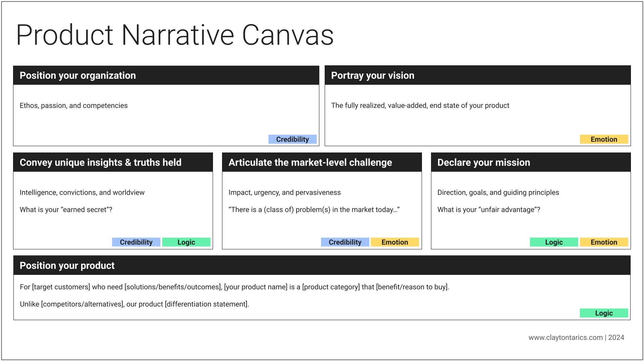Image resolution: width=644 pixels, height=362 pixels.
Task: Select Articulate the market-level challenge header
Action: tap(322, 163)
